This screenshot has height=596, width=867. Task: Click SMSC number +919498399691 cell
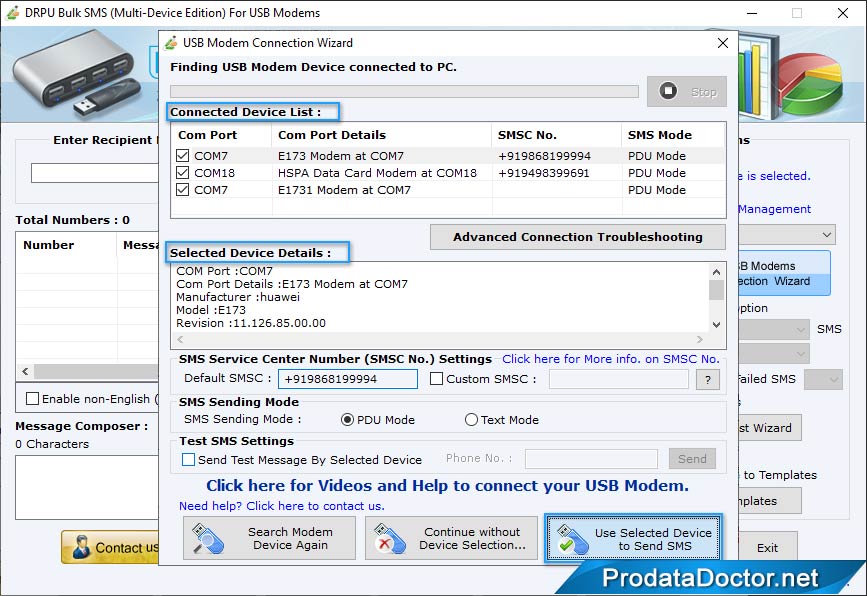(x=544, y=173)
